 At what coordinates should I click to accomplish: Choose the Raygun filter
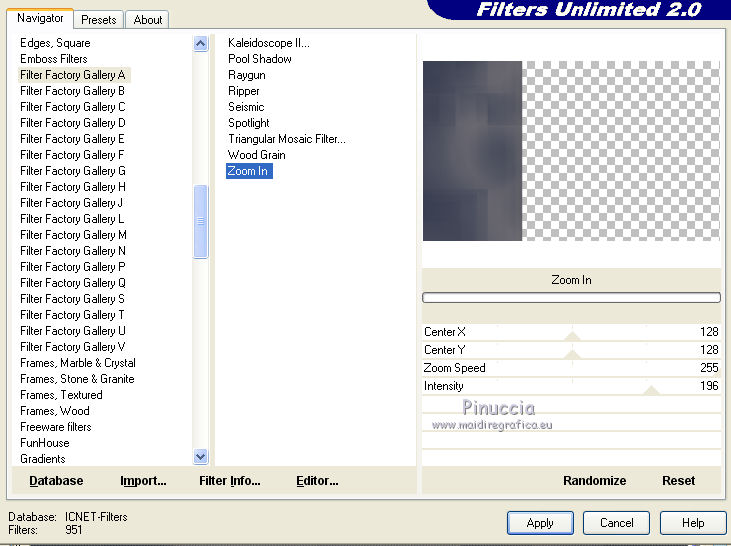pos(247,75)
